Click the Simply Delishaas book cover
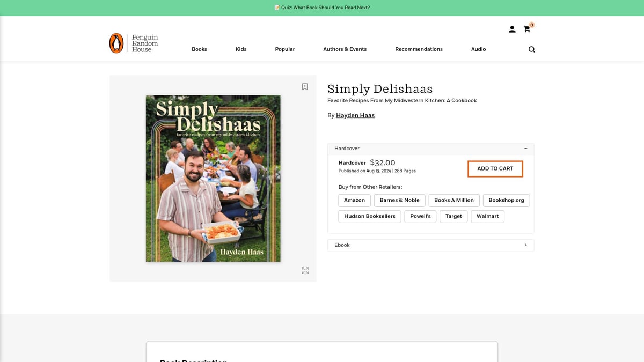 pyautogui.click(x=213, y=179)
